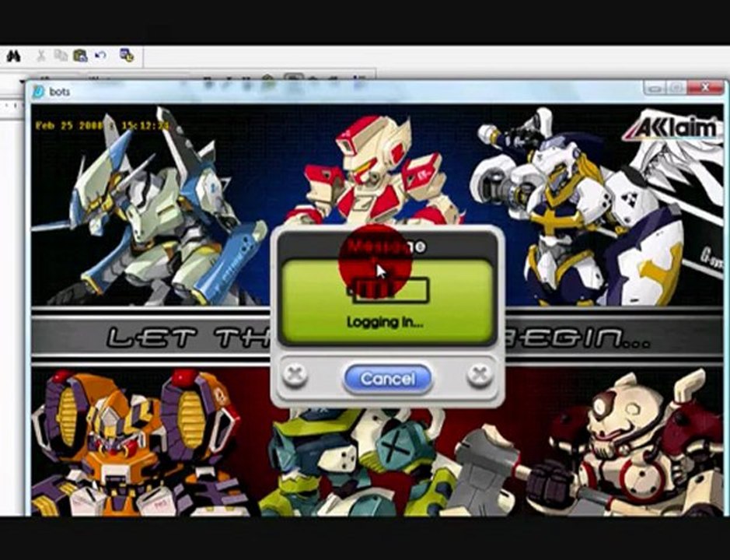Image resolution: width=730 pixels, height=560 pixels.
Task: Minimize the bots window
Action: [x=654, y=88]
